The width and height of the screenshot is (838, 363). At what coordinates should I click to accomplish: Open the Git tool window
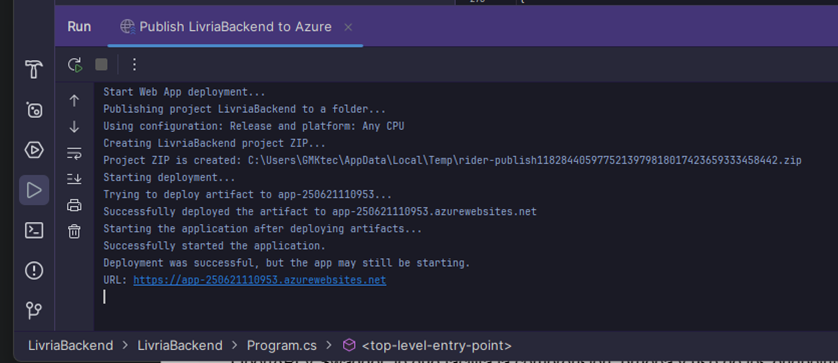click(34, 310)
